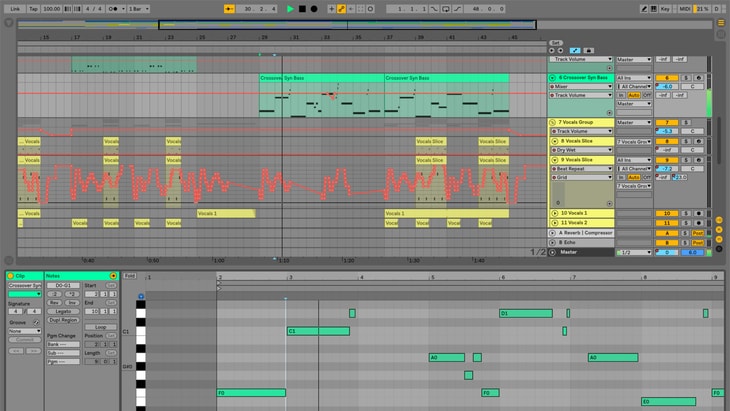
Task: Toggle the Automation Arm button
Action: click(x=341, y=9)
